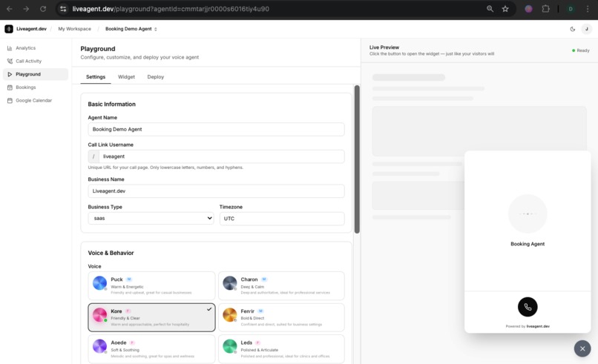Click the Bookings calendar icon in the sidebar
598x364 pixels.
pos(10,87)
